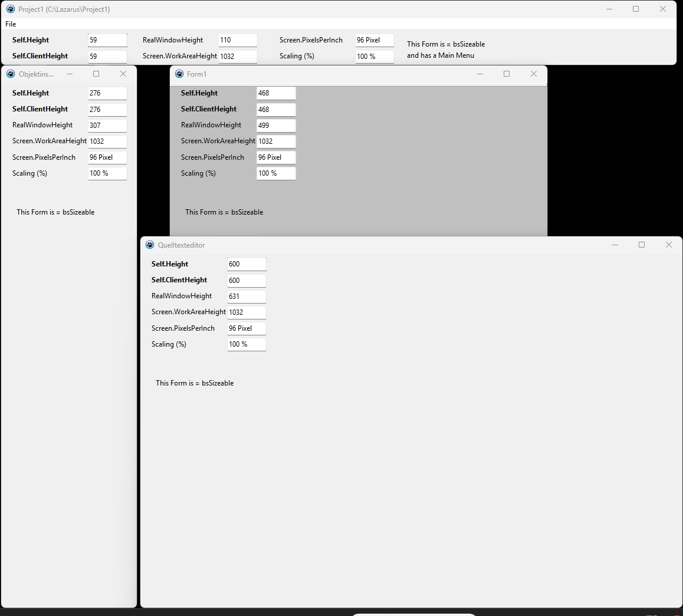Click the paw icon in Project1 title bar
683x616 pixels.
pyautogui.click(x=9, y=9)
